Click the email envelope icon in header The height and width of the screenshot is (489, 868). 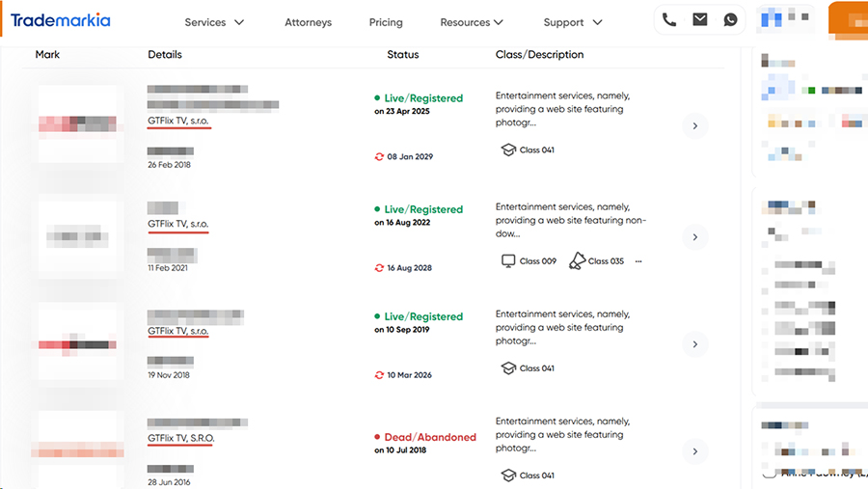pos(700,20)
